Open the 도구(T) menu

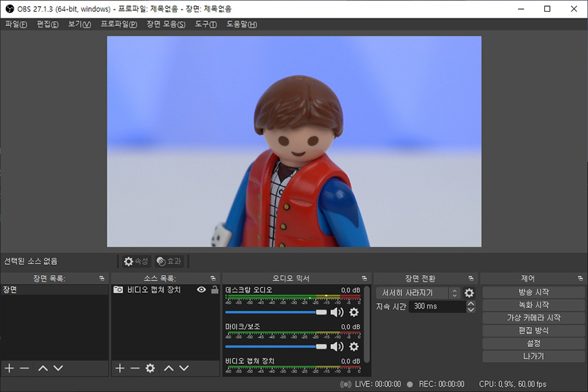tap(206, 25)
